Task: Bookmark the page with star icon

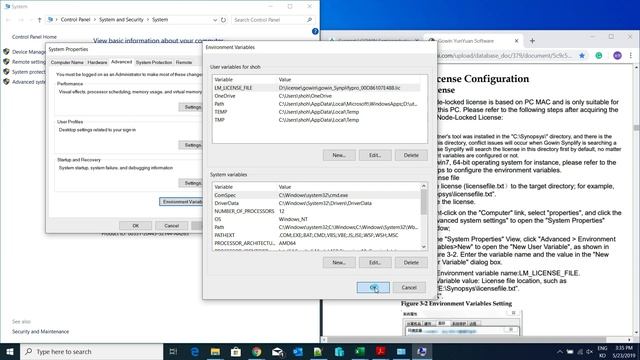Action: [x=582, y=56]
